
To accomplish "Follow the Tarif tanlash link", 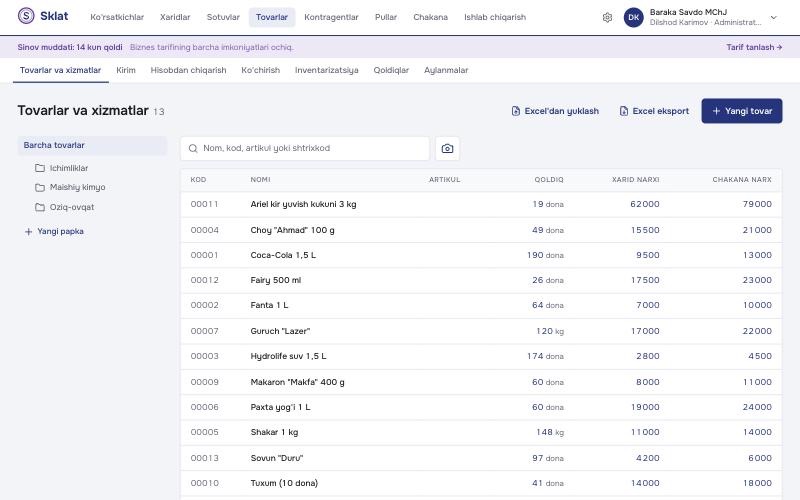I will click(754, 47).
